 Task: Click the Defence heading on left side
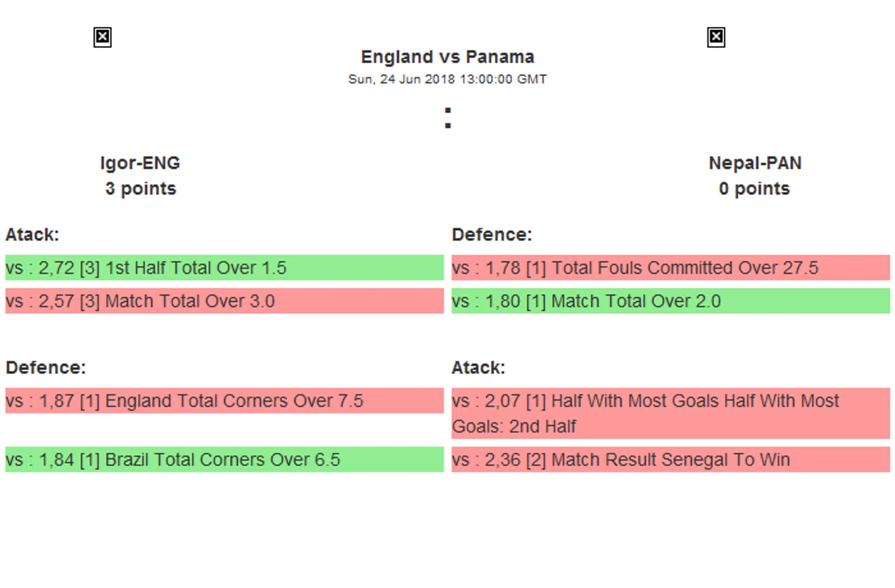(46, 367)
